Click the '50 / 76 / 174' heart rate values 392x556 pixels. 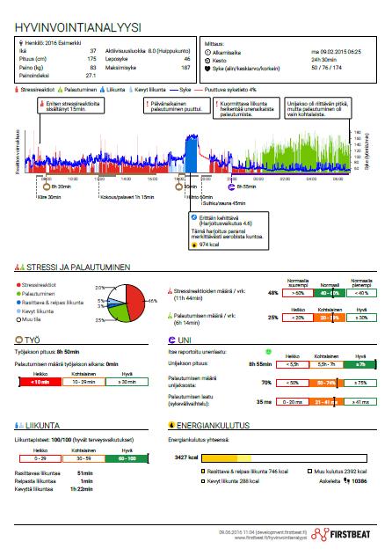(326, 68)
